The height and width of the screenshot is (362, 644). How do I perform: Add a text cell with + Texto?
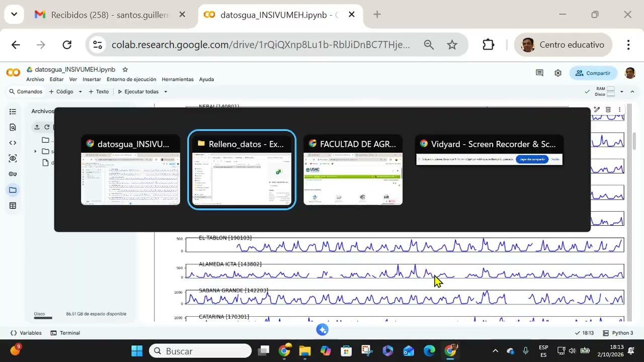click(x=99, y=92)
